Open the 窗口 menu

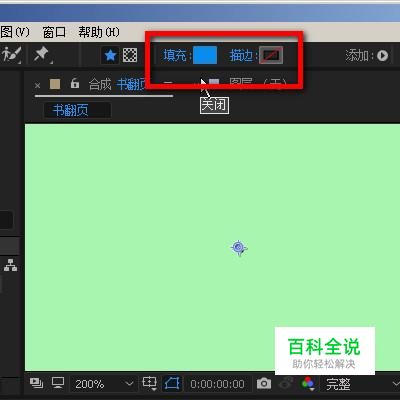tap(54, 32)
